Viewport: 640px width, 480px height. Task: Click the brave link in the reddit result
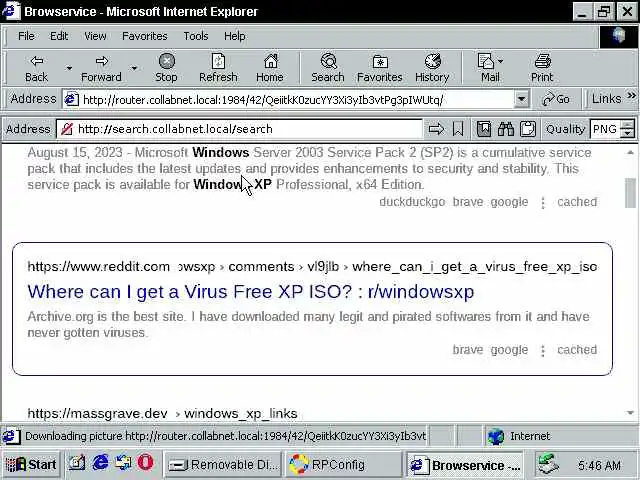pyautogui.click(x=468, y=350)
